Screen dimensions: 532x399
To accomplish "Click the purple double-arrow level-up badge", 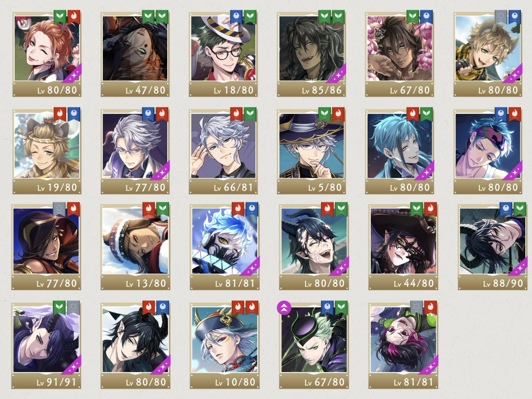I will [284, 308].
